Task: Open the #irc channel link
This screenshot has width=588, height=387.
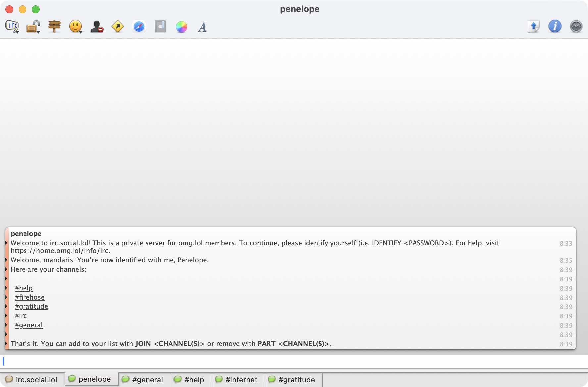Action: click(21, 316)
